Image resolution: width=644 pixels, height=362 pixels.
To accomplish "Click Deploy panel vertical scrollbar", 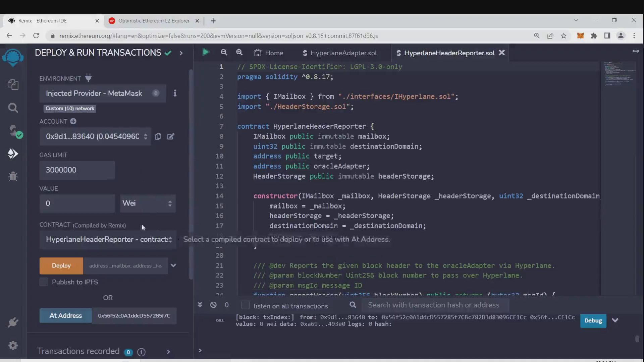I will click(x=191, y=174).
